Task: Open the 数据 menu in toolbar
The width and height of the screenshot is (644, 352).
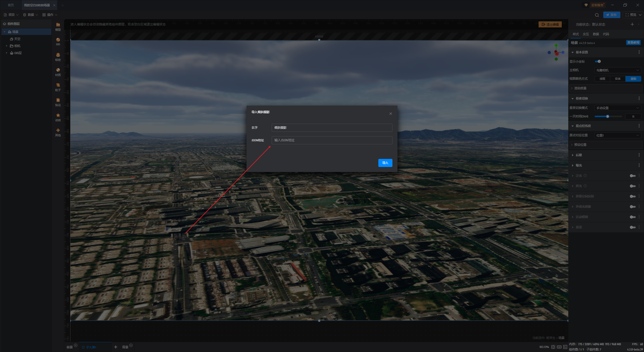Action: (x=30, y=15)
